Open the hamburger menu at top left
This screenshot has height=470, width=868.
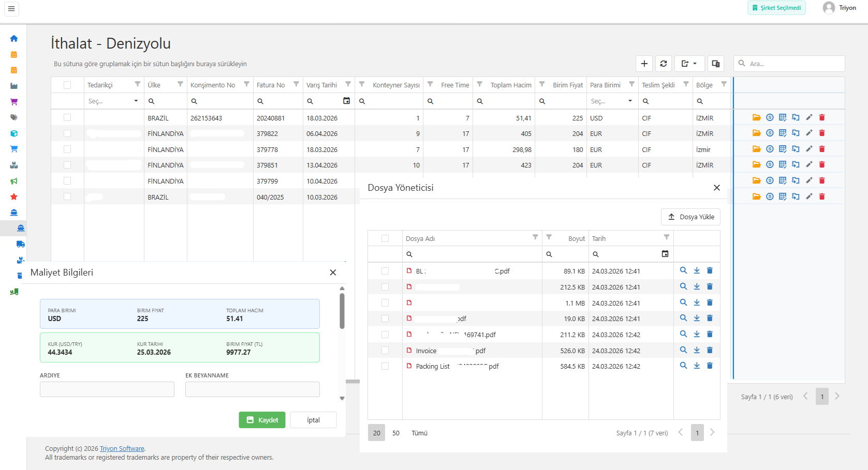point(11,9)
